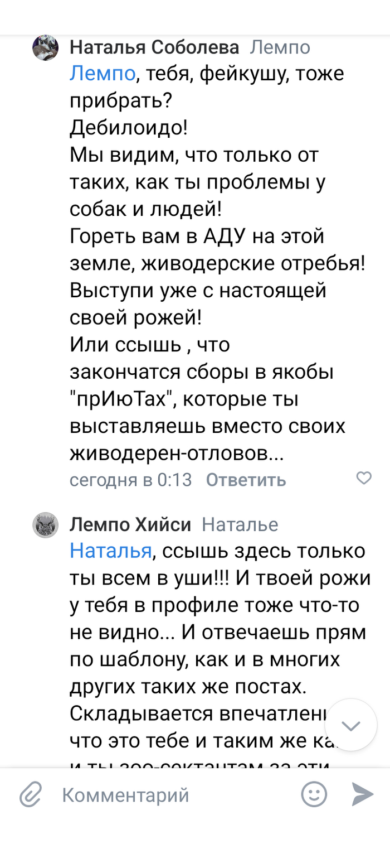The width and height of the screenshot is (390, 868).
Task: Tap the line "по шаблону, как и в многих"
Action: coord(212,660)
